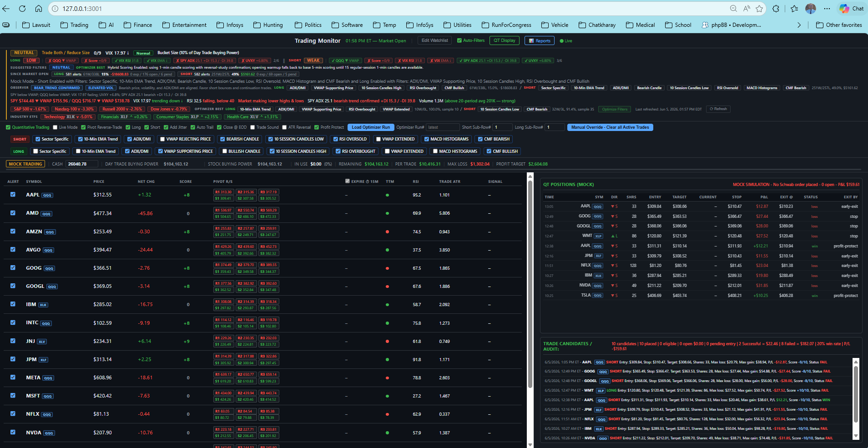
Task: Open phpBB Development bookmark
Action: click(x=732, y=25)
